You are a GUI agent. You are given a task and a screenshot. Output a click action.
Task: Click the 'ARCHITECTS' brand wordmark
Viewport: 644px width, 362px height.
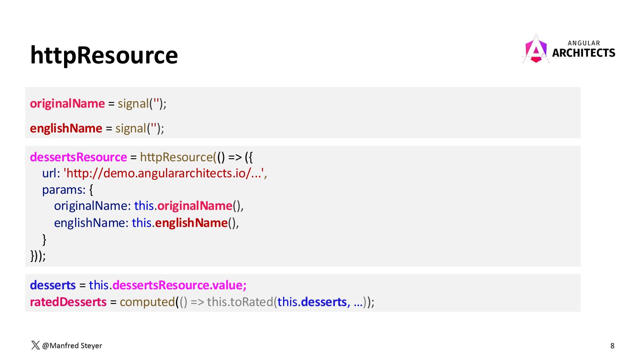pos(584,53)
